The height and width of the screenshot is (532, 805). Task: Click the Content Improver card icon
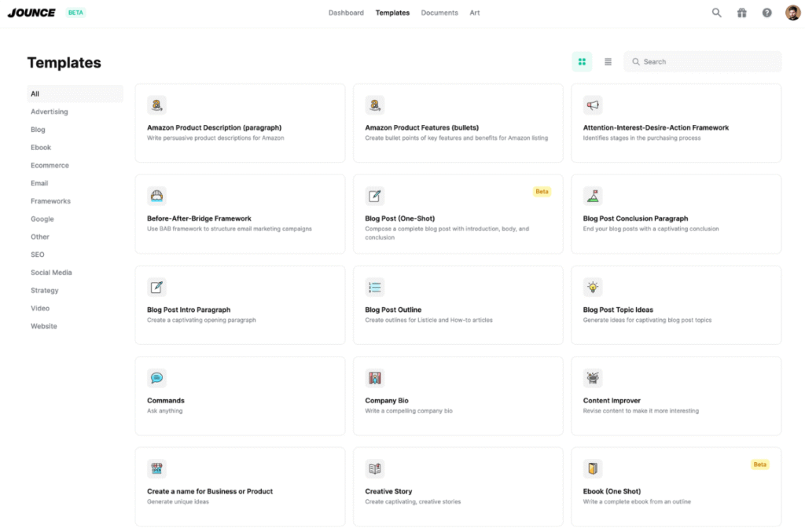click(592, 377)
